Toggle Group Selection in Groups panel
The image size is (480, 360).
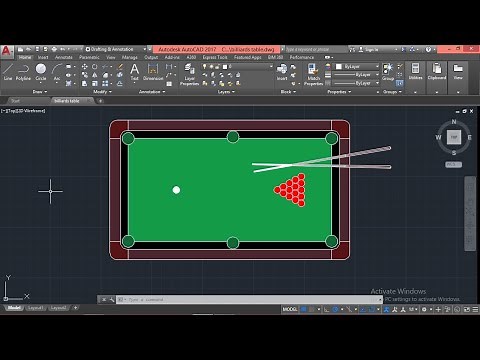(x=400, y=83)
